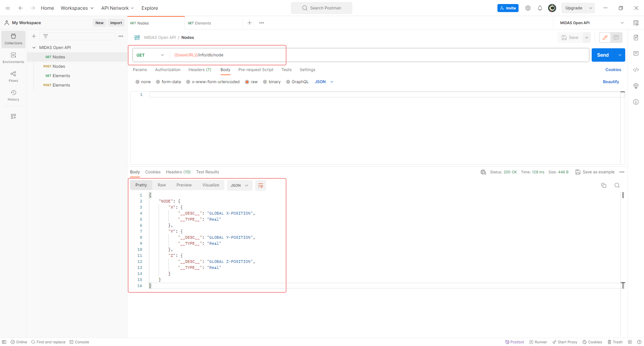Screen dimensions: 644x346
Task: Click the notifications bell icon
Action: tap(540, 8)
